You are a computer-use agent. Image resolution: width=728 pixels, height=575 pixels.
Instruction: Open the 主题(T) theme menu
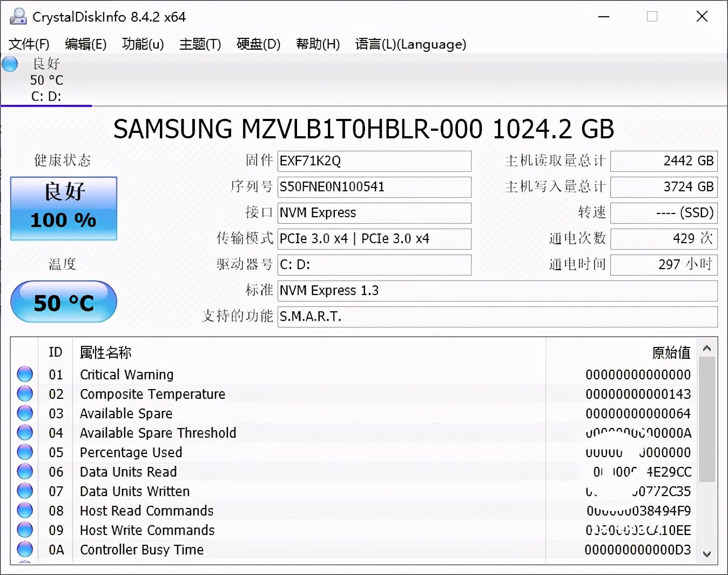[x=199, y=44]
